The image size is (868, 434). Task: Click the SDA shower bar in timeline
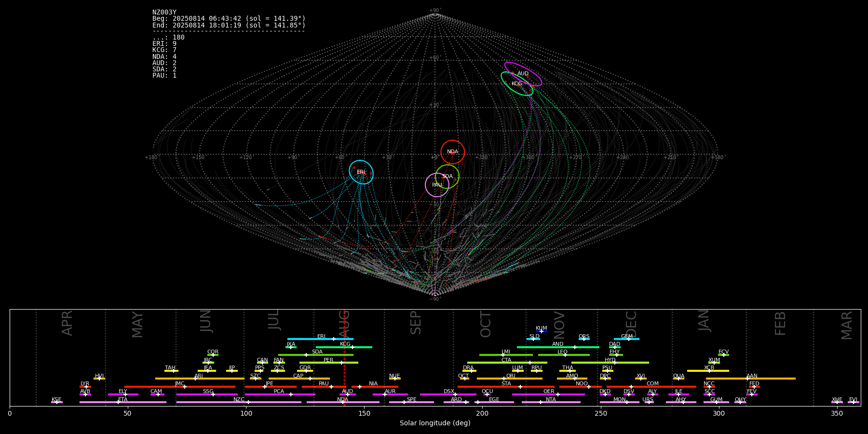316,355
